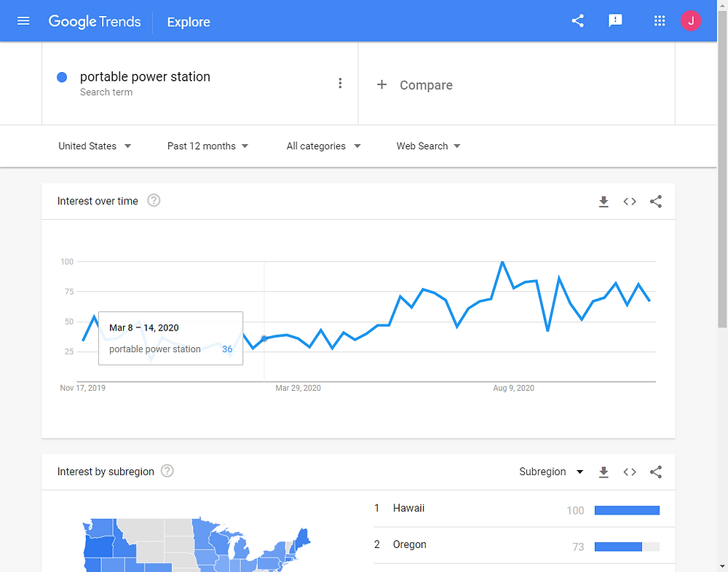
Task: Open search term options three-dot menu
Action: (x=340, y=83)
